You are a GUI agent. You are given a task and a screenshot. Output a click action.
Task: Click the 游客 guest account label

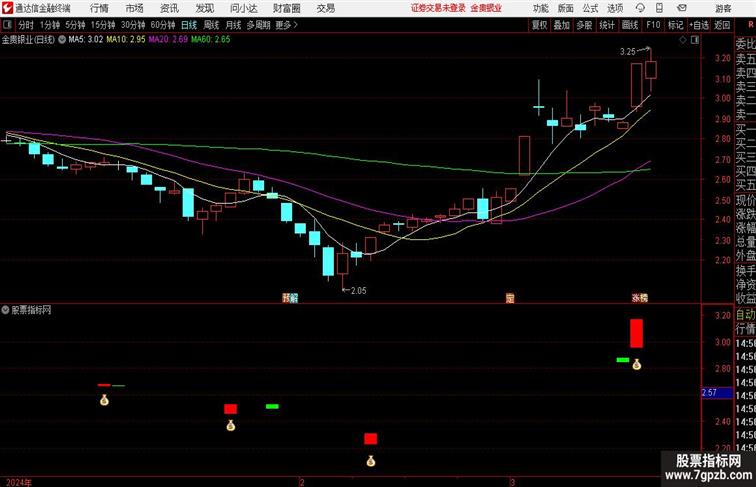[x=723, y=8]
